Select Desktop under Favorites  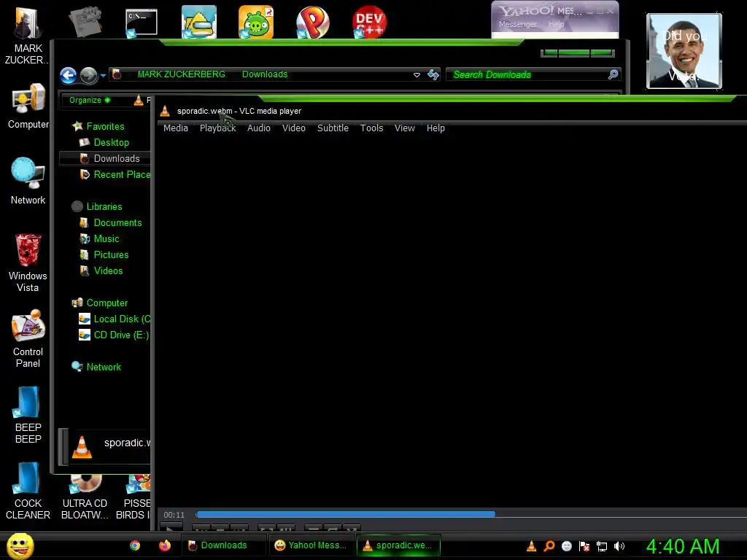coord(111,142)
